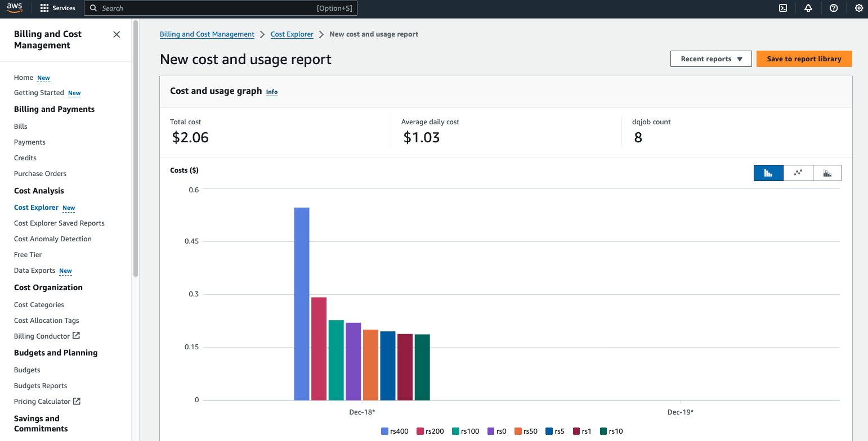Click the Dec-18* axis label
This screenshot has height=441, width=868.
point(362,412)
